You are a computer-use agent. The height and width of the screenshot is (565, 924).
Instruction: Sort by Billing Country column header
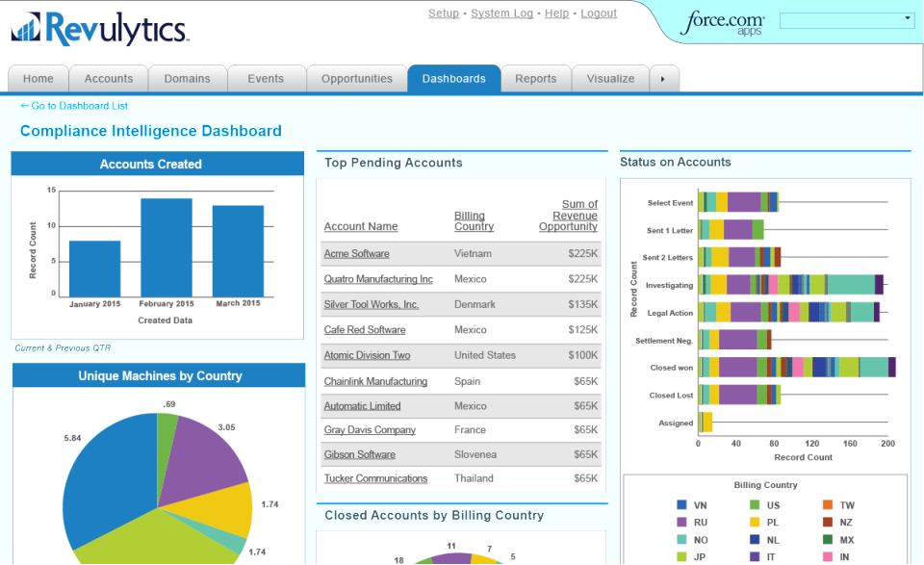(x=474, y=221)
